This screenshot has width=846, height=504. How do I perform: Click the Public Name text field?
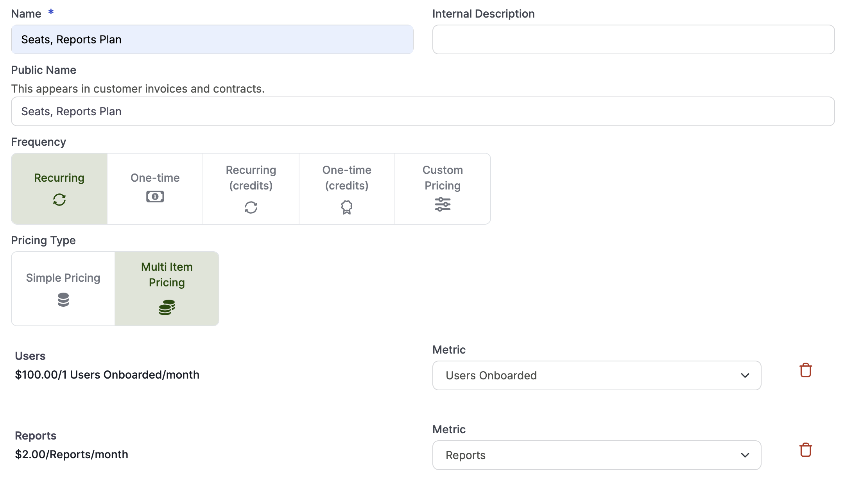click(x=423, y=111)
